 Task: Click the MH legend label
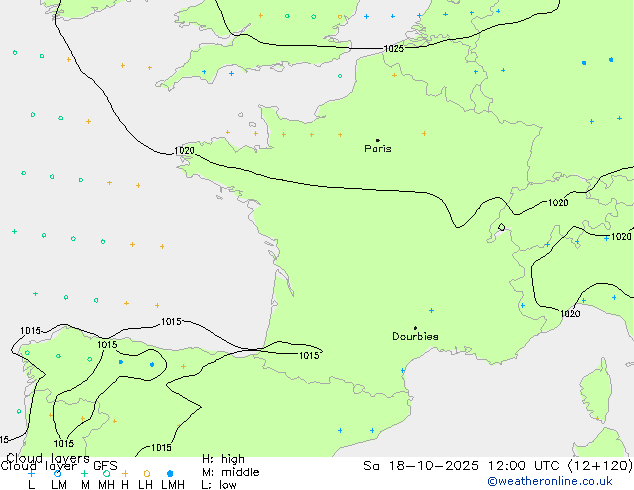(x=106, y=485)
